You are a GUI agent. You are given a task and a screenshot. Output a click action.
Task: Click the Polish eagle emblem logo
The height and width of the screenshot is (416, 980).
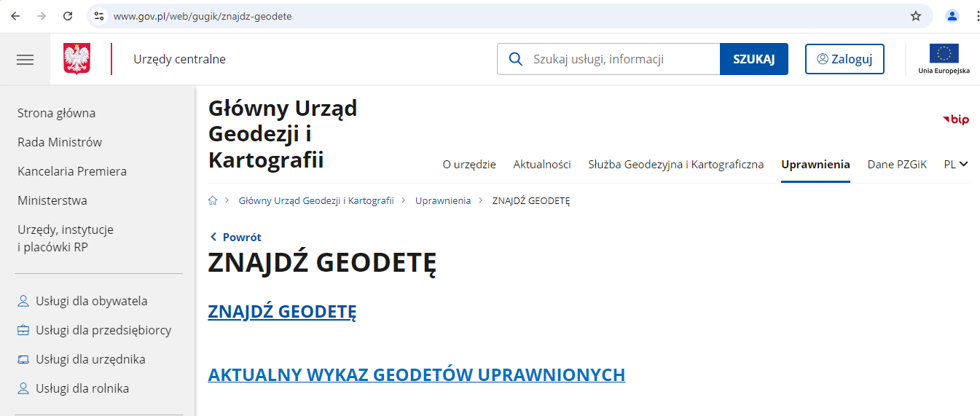[77, 59]
